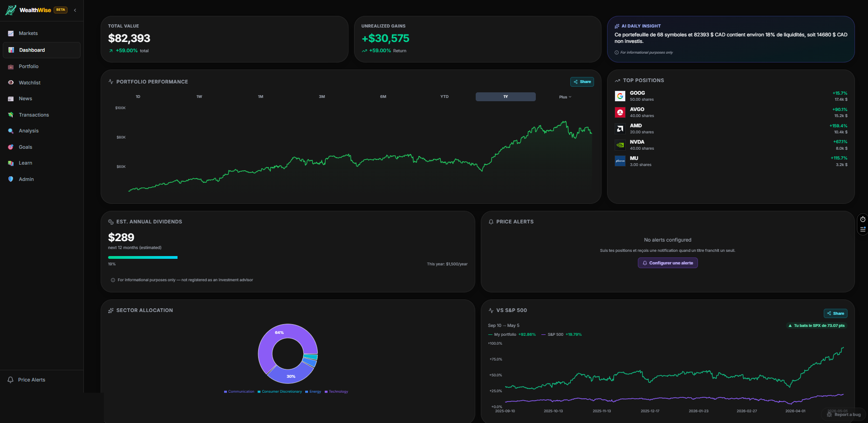Click the $82,393 total value
The image size is (868, 423).
point(129,39)
